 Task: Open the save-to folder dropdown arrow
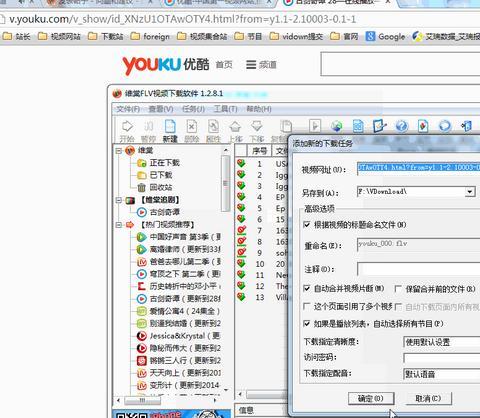click(x=470, y=192)
